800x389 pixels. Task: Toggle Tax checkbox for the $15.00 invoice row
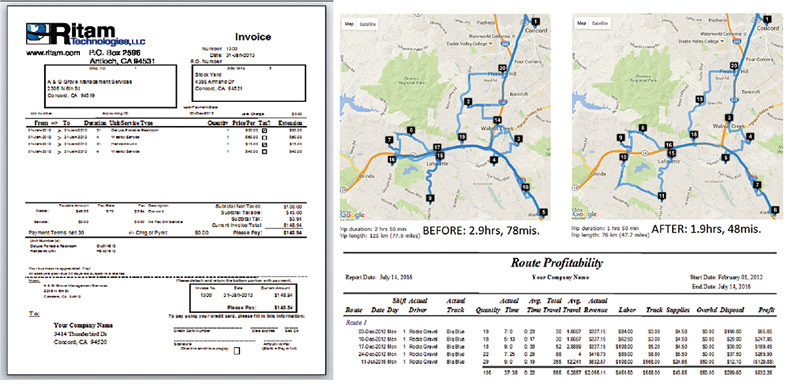264,145
